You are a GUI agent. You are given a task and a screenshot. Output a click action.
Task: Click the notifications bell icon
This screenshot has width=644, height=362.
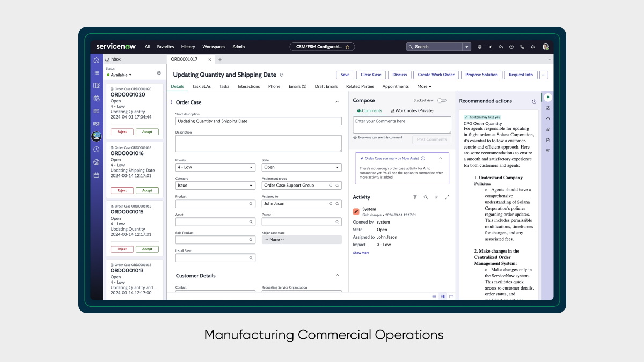533,47
